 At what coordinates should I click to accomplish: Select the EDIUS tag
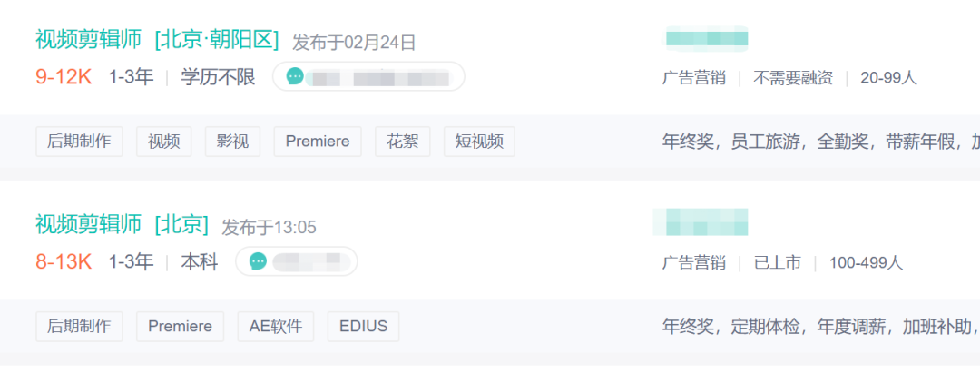point(363,326)
